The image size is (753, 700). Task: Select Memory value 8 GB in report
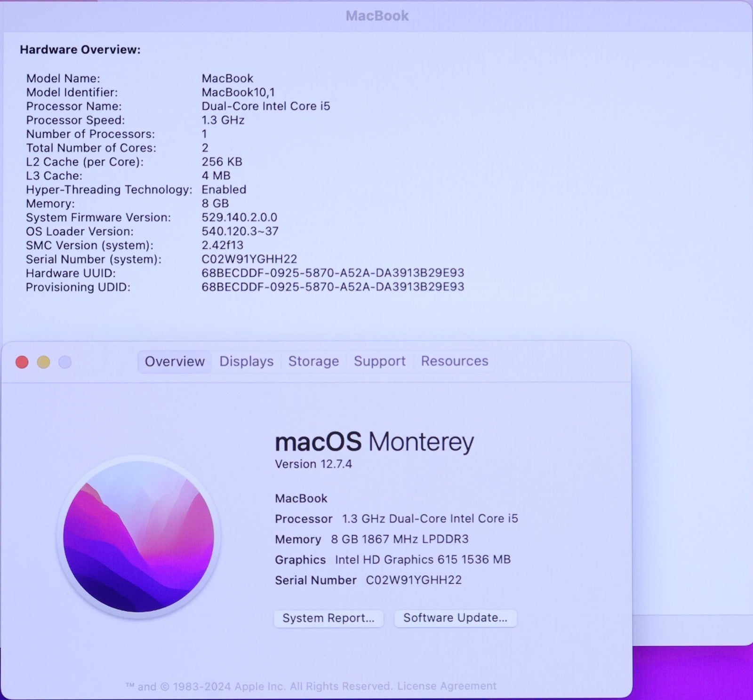(x=215, y=204)
